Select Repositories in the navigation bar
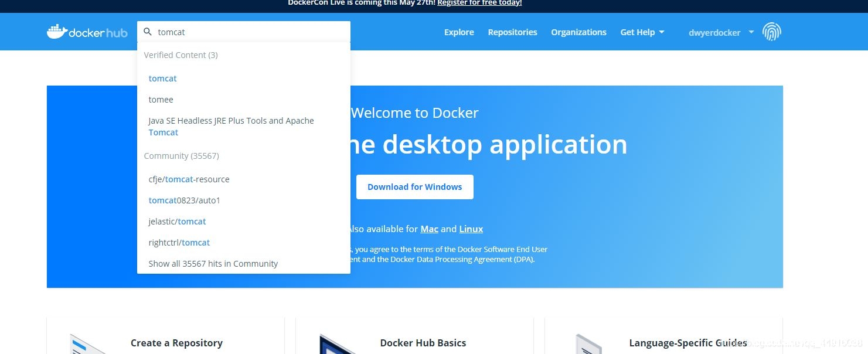 (x=512, y=32)
